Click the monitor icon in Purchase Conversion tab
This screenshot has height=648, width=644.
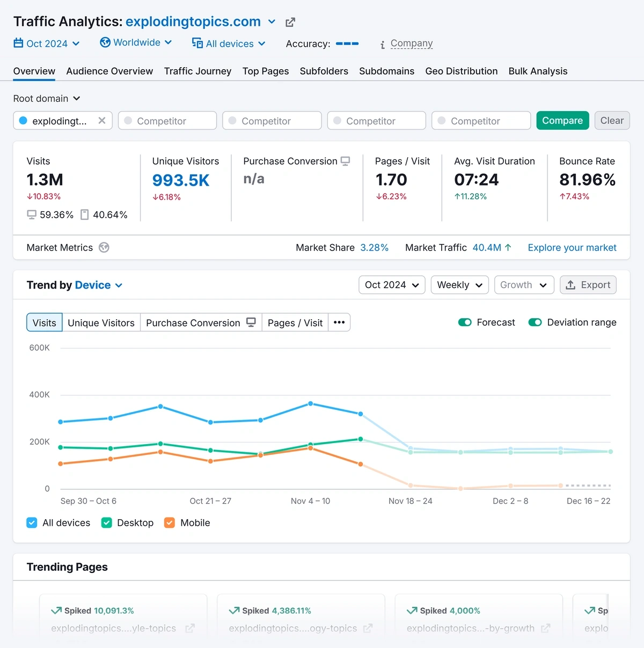click(x=251, y=322)
